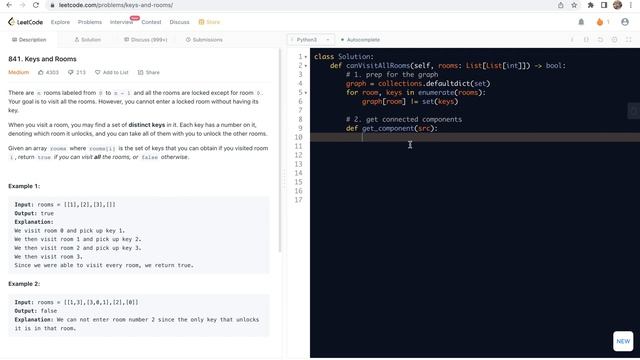640x360 pixels.
Task: Switch to the Description tab
Action: [x=29, y=40]
